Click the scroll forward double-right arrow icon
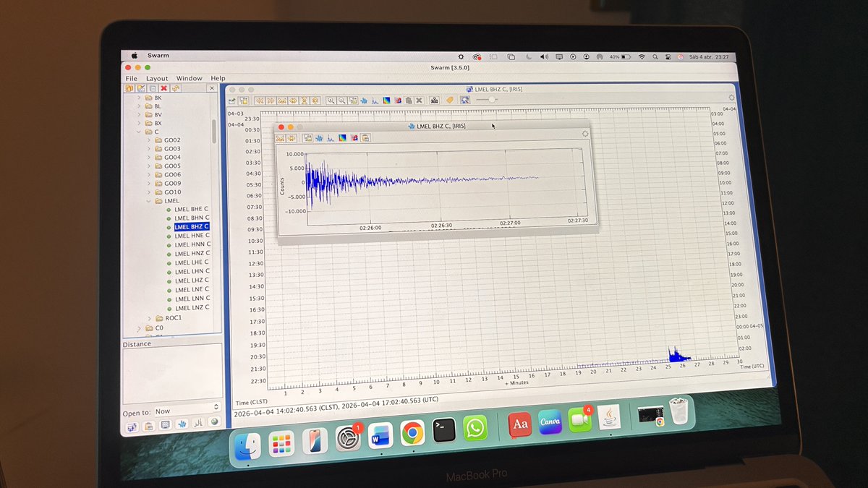Image resolution: width=868 pixels, height=488 pixels. click(271, 100)
